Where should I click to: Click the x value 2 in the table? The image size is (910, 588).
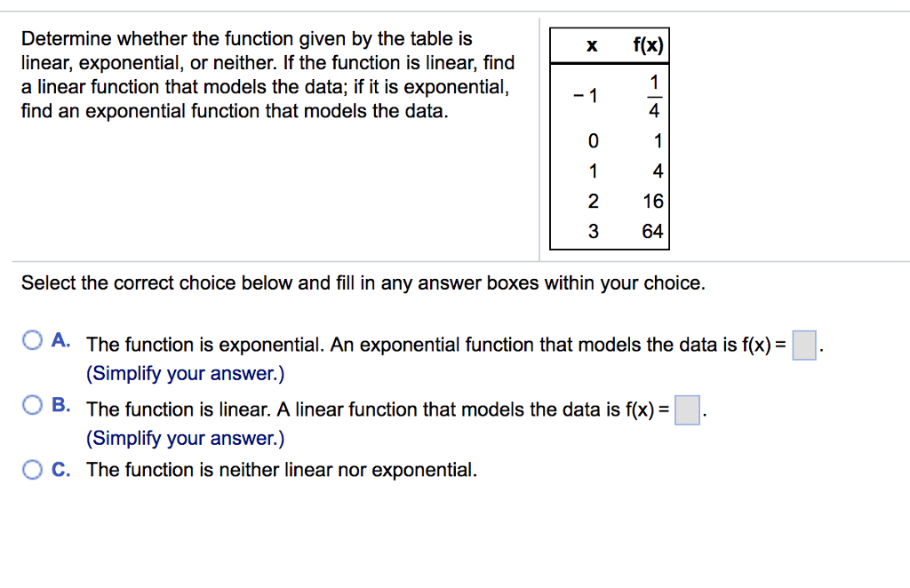[593, 202]
